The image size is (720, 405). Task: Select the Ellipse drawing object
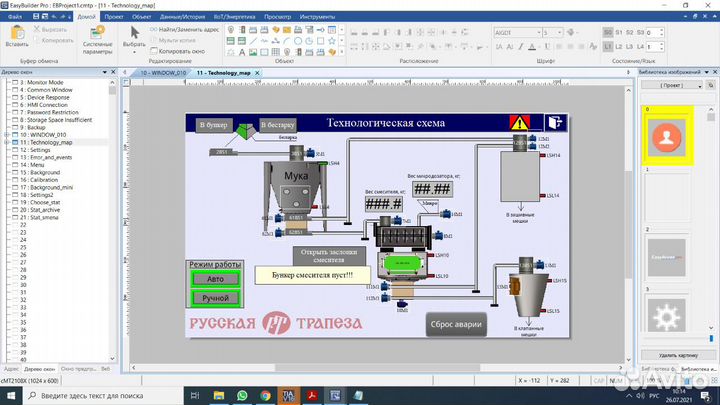click(x=298, y=41)
